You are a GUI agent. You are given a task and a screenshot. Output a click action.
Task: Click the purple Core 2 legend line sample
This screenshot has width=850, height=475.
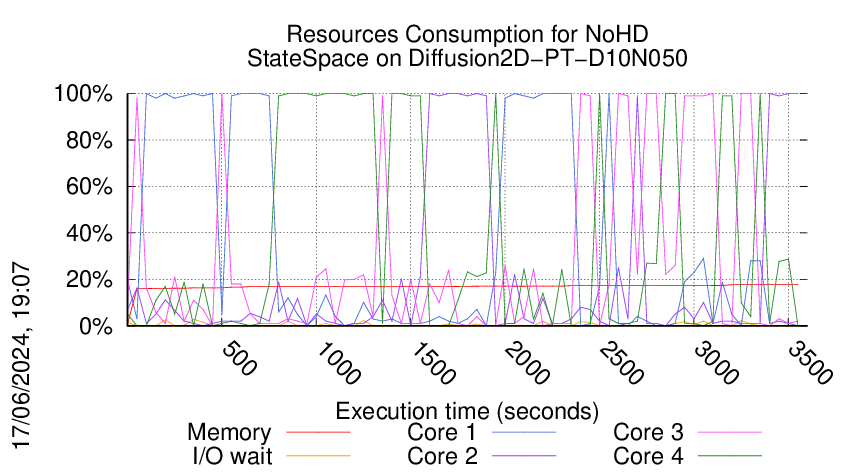[524, 455]
